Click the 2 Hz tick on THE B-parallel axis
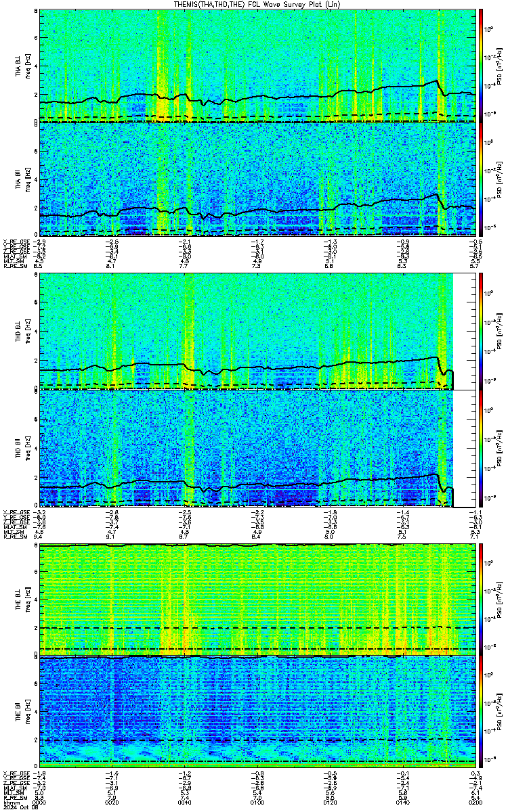The height and width of the screenshot is (812, 508). point(36,740)
